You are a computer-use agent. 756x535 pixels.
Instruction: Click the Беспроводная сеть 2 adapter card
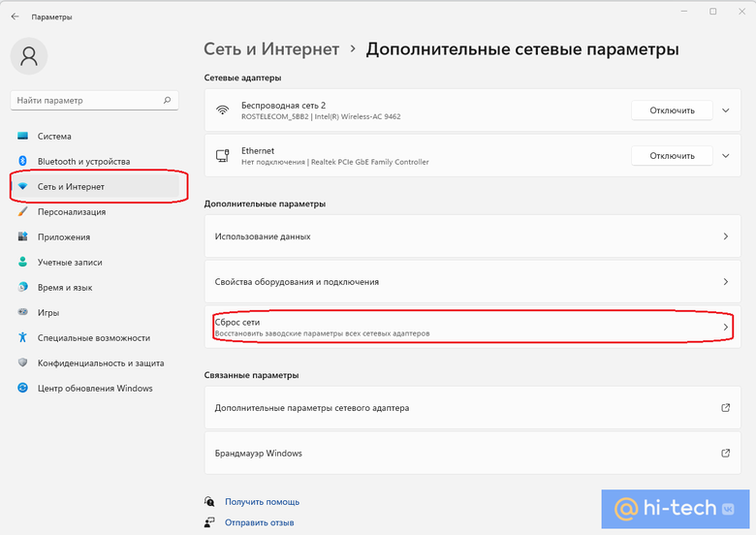pos(473,110)
